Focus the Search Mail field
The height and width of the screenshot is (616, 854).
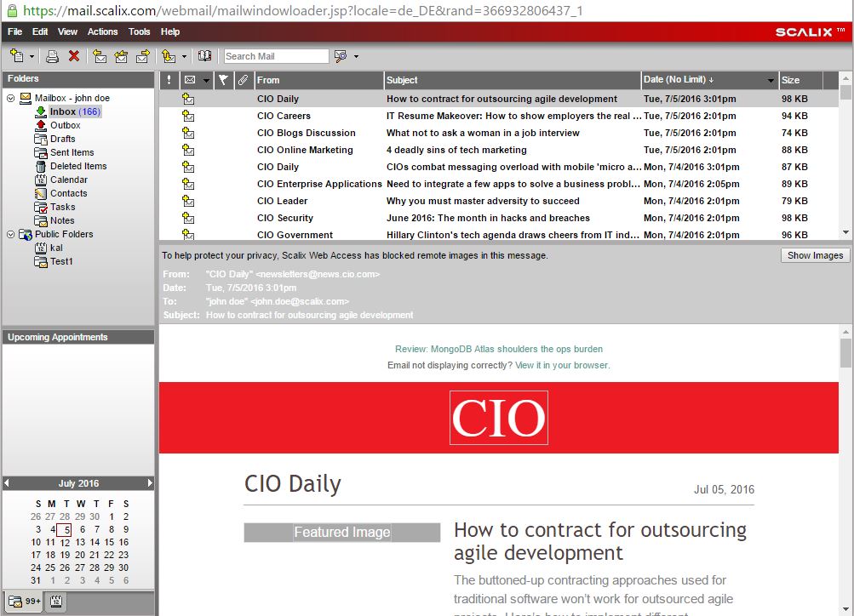point(276,56)
